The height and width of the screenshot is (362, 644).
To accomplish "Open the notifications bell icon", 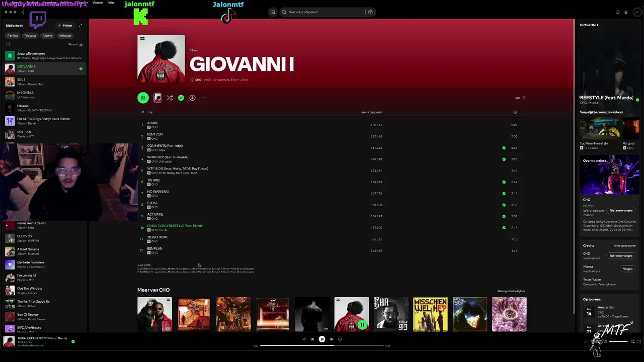I will pos(618,12).
